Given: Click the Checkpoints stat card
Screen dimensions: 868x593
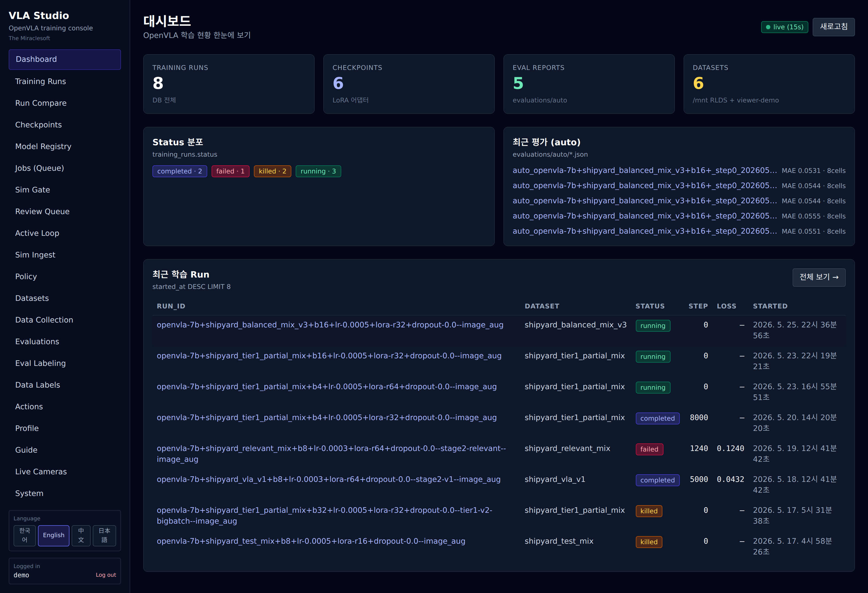Looking at the screenshot, I should (409, 84).
